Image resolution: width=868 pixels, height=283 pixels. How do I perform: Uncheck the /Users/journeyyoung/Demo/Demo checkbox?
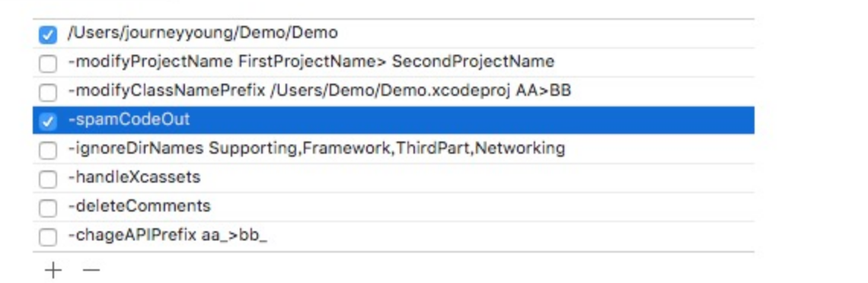click(48, 35)
